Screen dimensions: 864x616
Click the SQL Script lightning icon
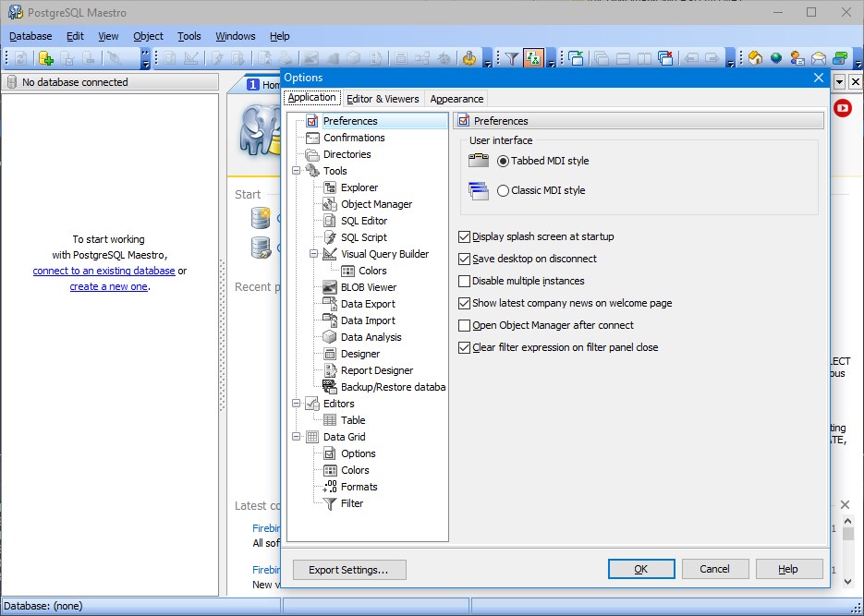point(330,237)
